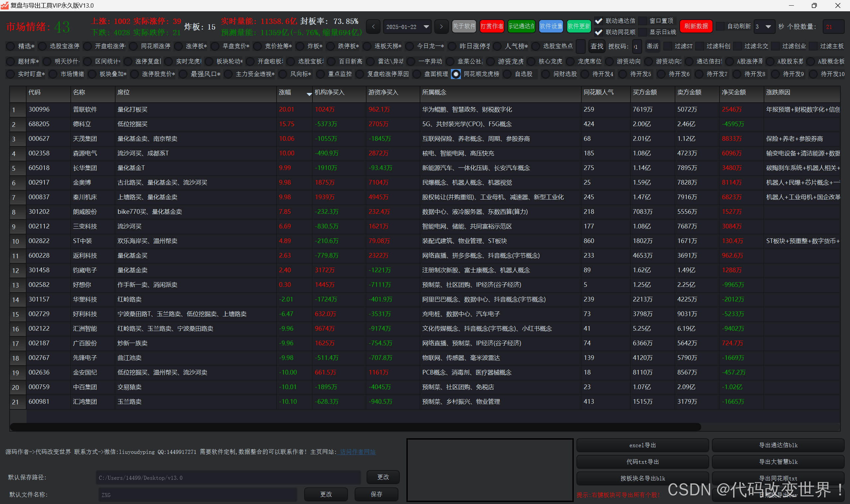Check the 过滤ST filter box
Screen dimensions: 850x504
pos(668,46)
